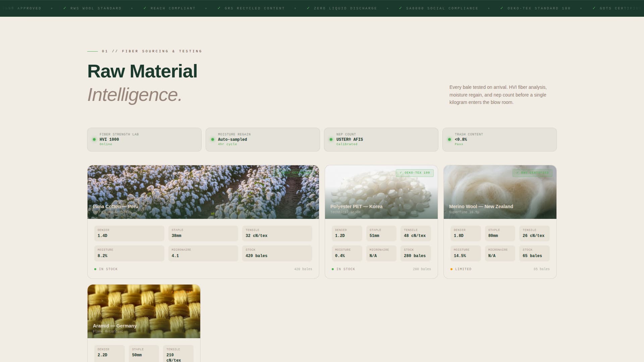Expand the MICRONAIRE N/A tile on Merino Wool
The image size is (644, 362).
click(x=500, y=253)
